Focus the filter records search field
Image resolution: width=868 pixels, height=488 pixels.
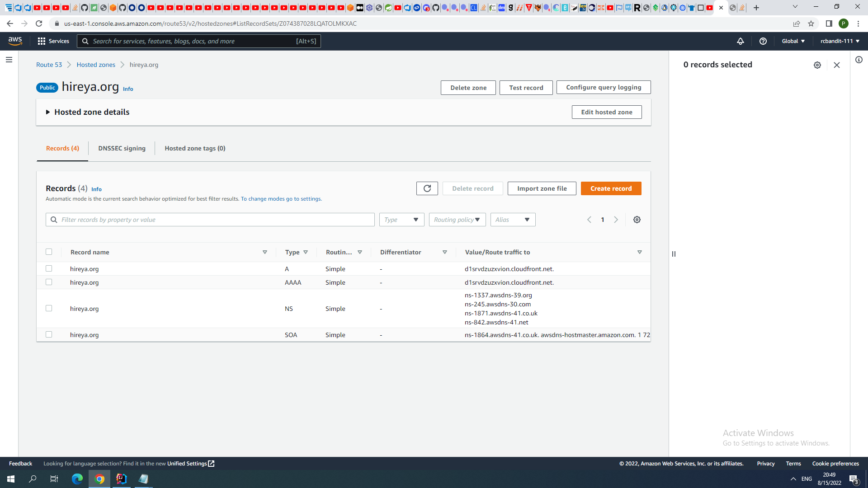pos(210,220)
